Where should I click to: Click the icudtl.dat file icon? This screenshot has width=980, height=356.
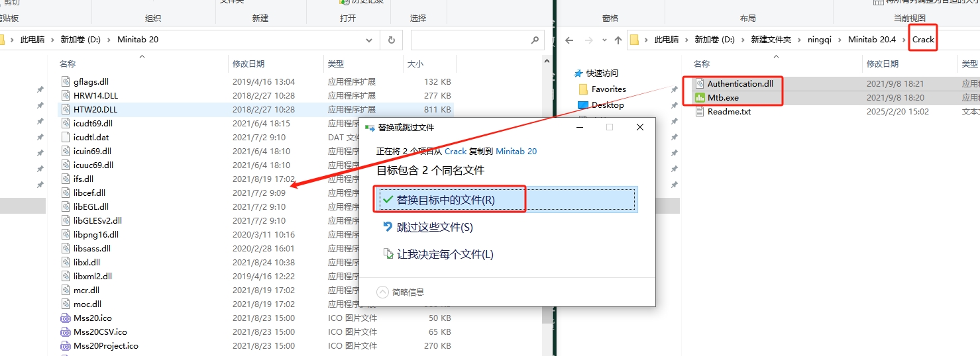coord(65,137)
